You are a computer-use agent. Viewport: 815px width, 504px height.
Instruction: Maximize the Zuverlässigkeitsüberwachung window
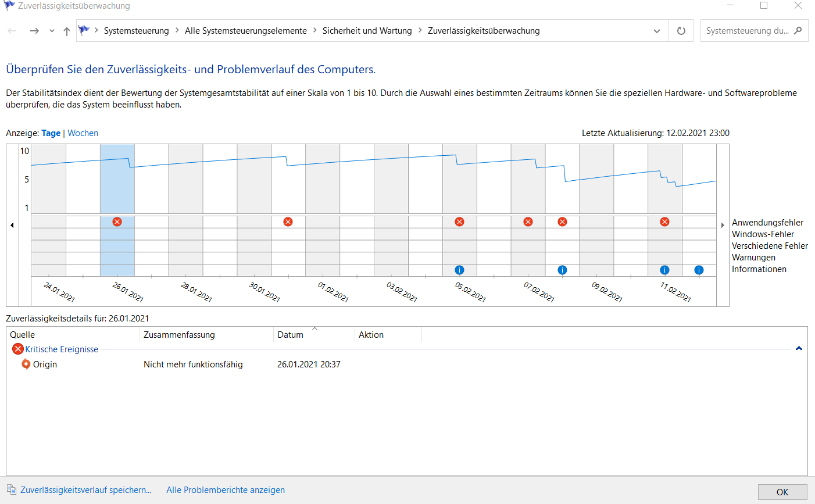pos(764,6)
